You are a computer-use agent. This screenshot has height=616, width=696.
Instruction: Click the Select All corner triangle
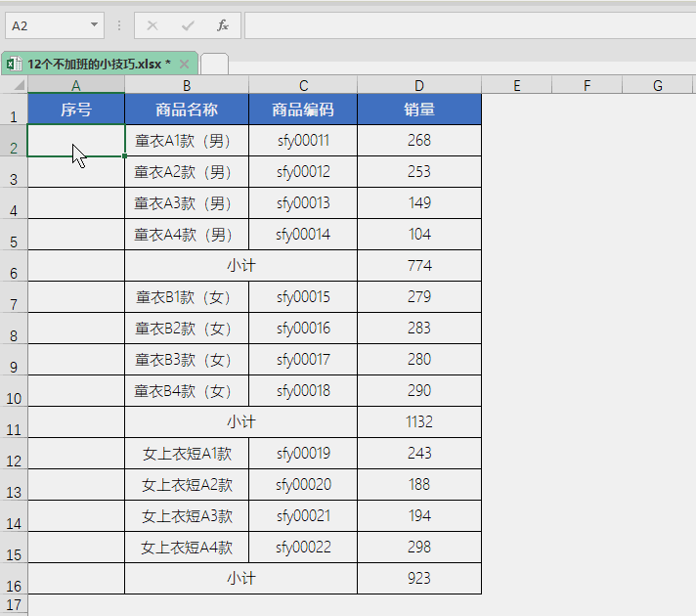14,86
